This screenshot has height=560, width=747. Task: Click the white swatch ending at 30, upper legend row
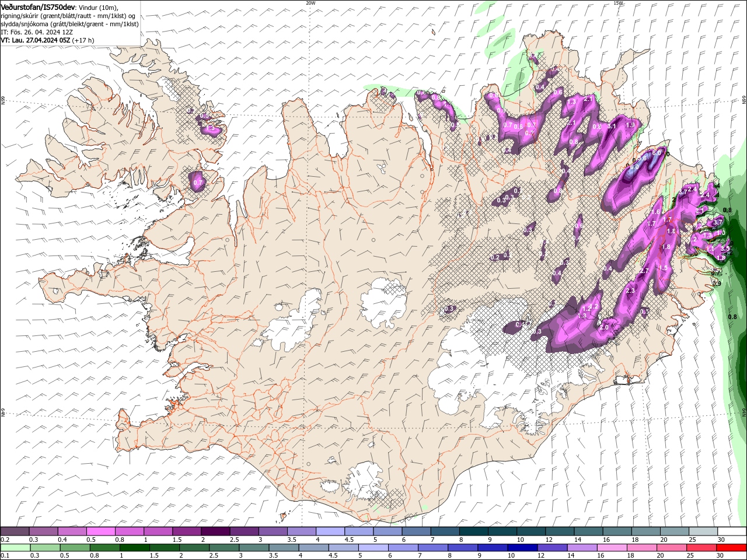pyautogui.click(x=731, y=531)
